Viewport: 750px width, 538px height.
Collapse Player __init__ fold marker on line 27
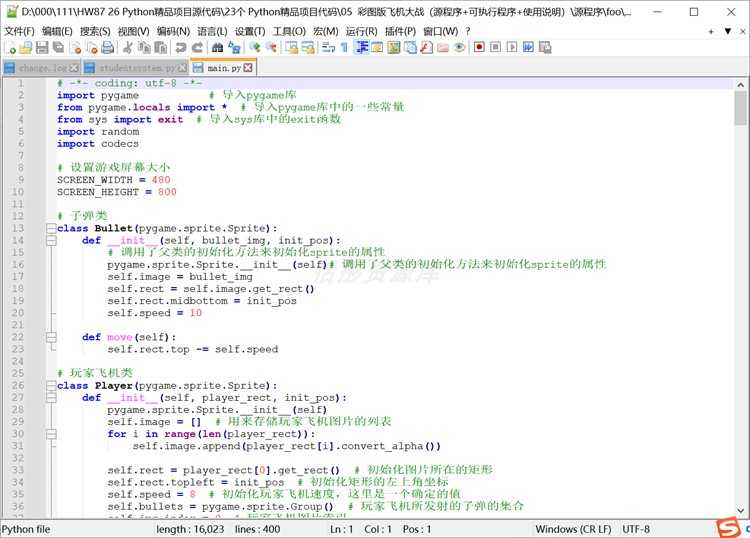coord(51,398)
